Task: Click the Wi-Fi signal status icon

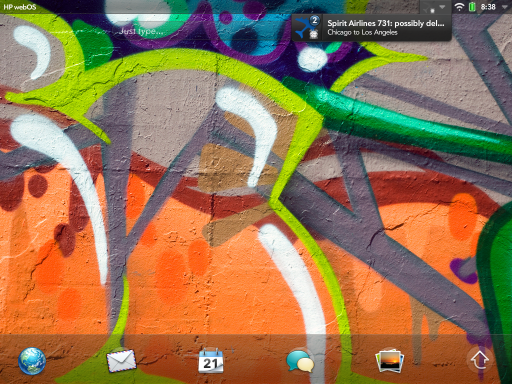Action: (x=460, y=7)
